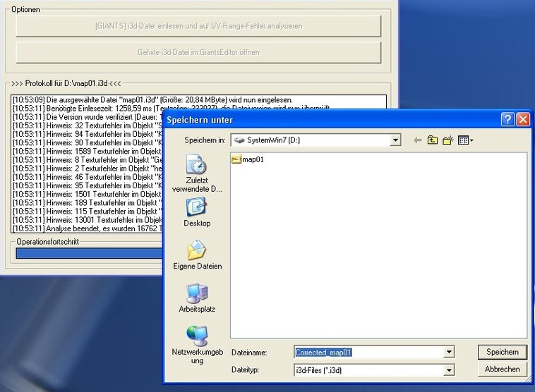Create a new folder using toolbar icon
The image size is (535, 392).
coord(447,140)
